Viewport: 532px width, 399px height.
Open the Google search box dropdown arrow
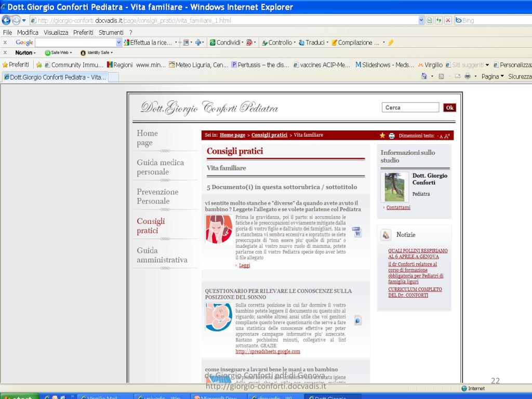tap(119, 43)
